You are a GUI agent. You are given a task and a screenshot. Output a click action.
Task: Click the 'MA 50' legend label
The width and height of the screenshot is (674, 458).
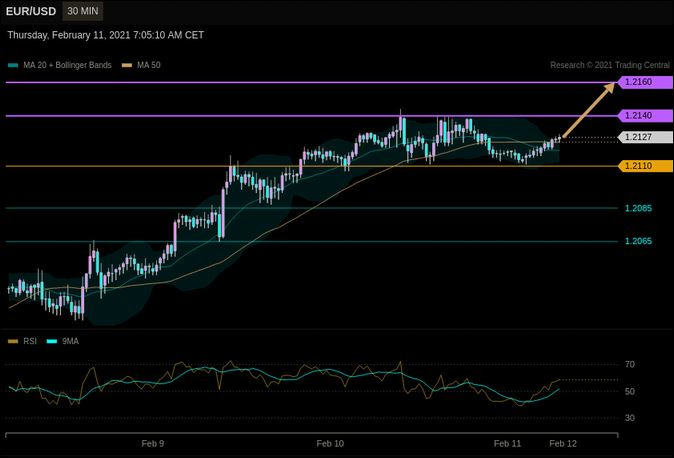pos(149,65)
